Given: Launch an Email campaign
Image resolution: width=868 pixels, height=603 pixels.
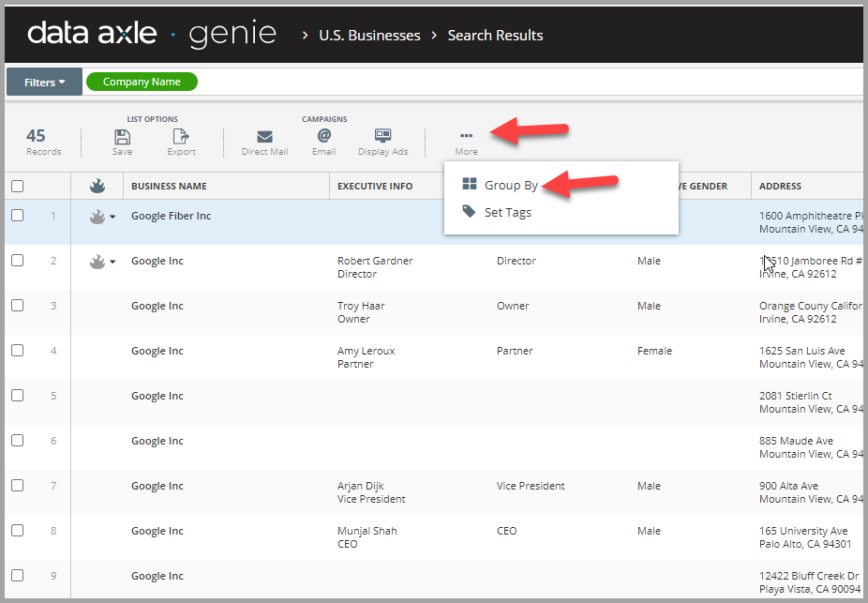Looking at the screenshot, I should pyautogui.click(x=323, y=141).
